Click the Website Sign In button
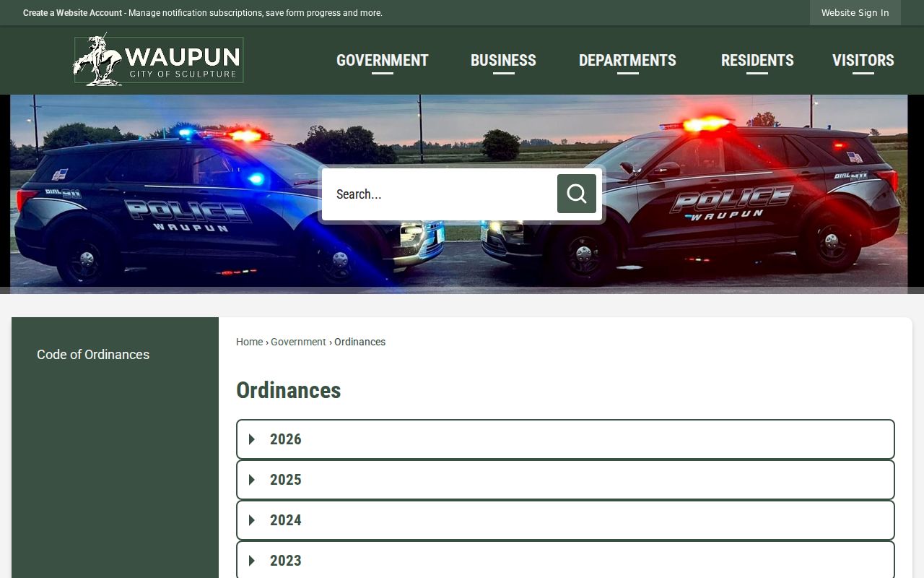This screenshot has width=924, height=578. click(855, 13)
